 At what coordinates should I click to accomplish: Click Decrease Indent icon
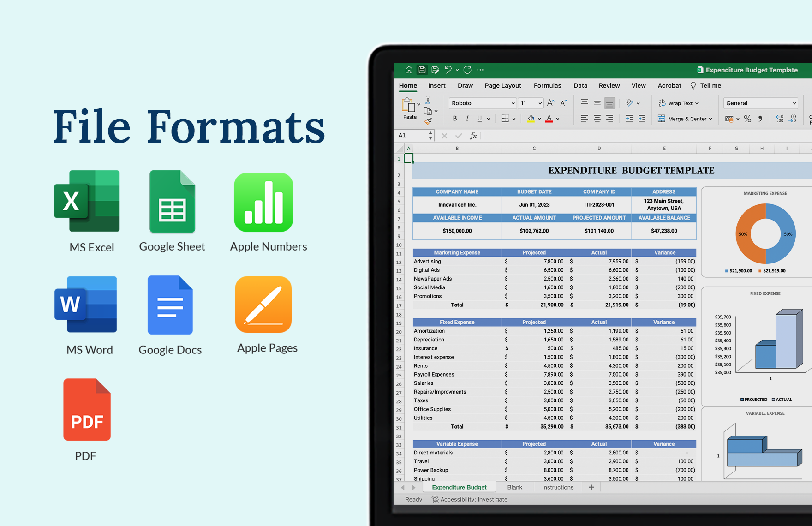(x=629, y=119)
